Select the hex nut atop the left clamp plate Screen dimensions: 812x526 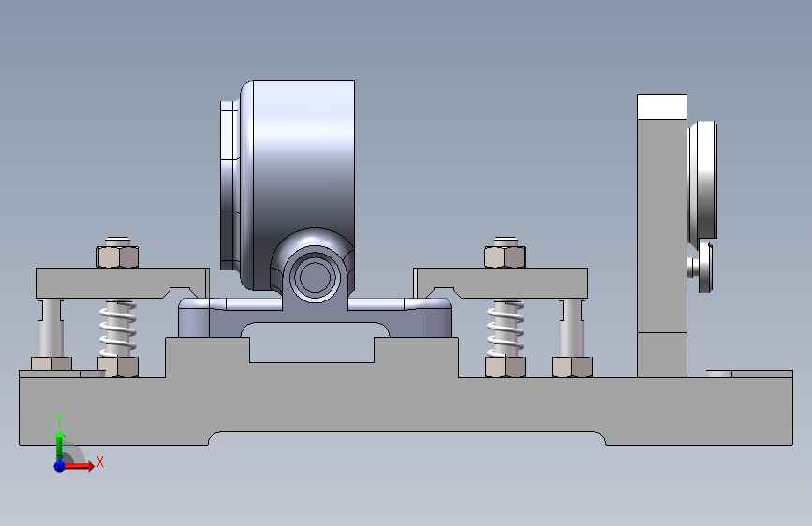coord(118,256)
